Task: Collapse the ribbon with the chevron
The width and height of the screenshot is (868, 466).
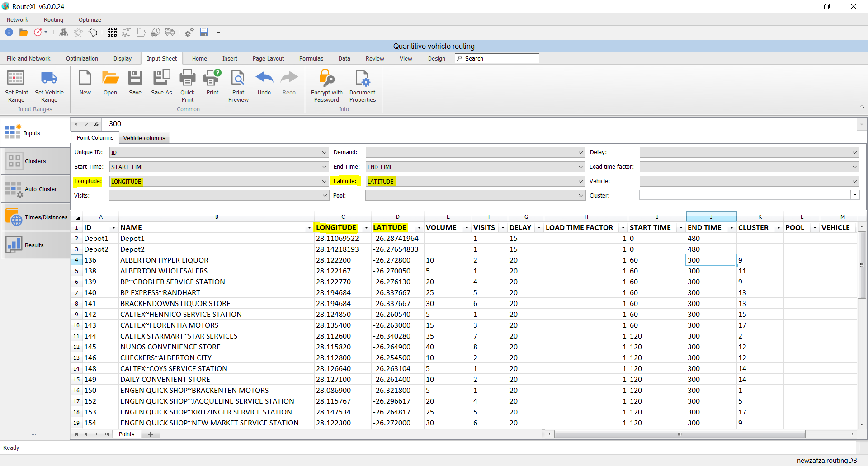Action: (x=862, y=107)
